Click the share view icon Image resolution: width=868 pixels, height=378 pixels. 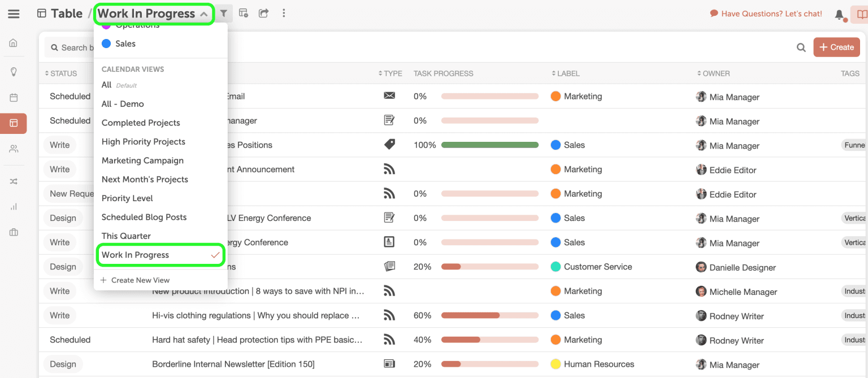[x=264, y=13]
